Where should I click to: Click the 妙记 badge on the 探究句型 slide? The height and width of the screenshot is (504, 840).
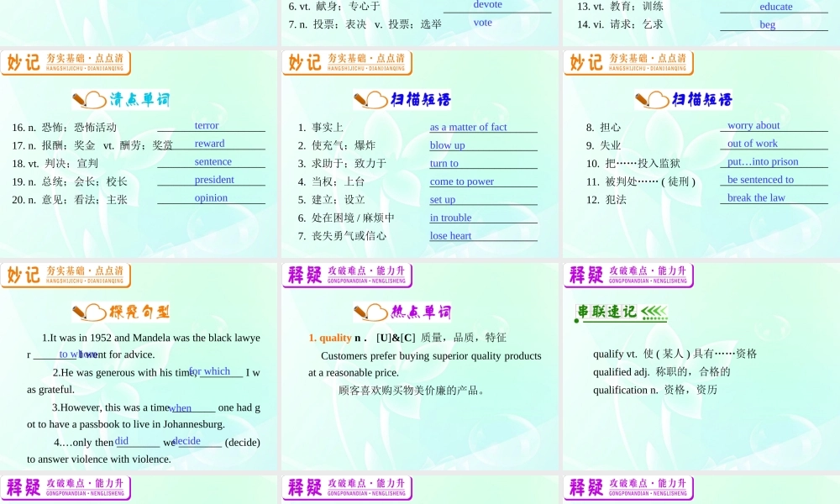[66, 276]
